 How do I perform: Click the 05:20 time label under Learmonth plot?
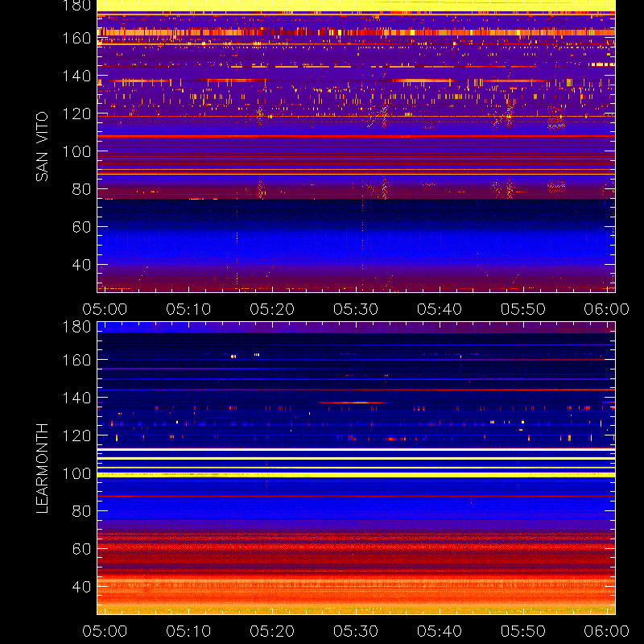coord(272,631)
